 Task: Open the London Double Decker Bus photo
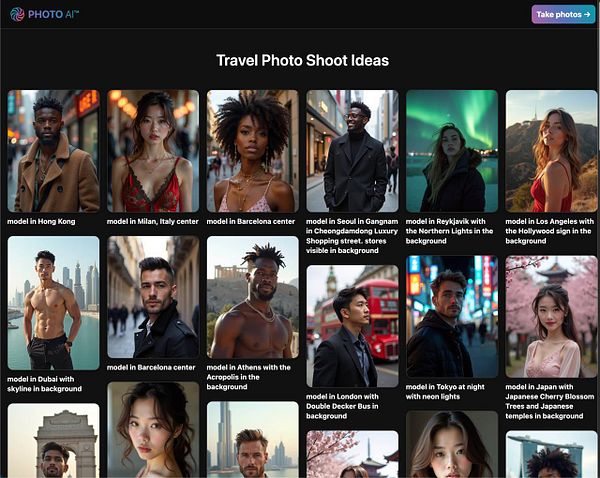coord(352,326)
